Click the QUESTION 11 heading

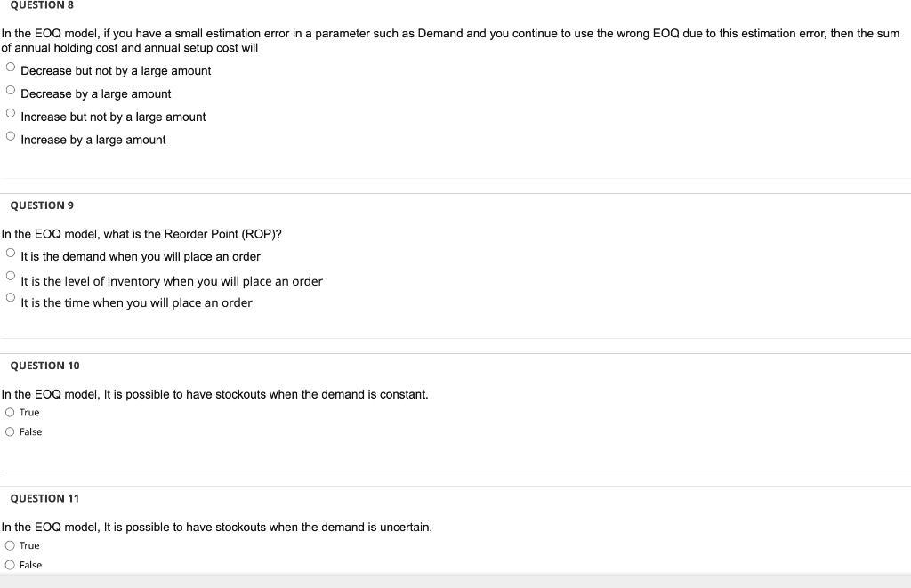point(44,498)
